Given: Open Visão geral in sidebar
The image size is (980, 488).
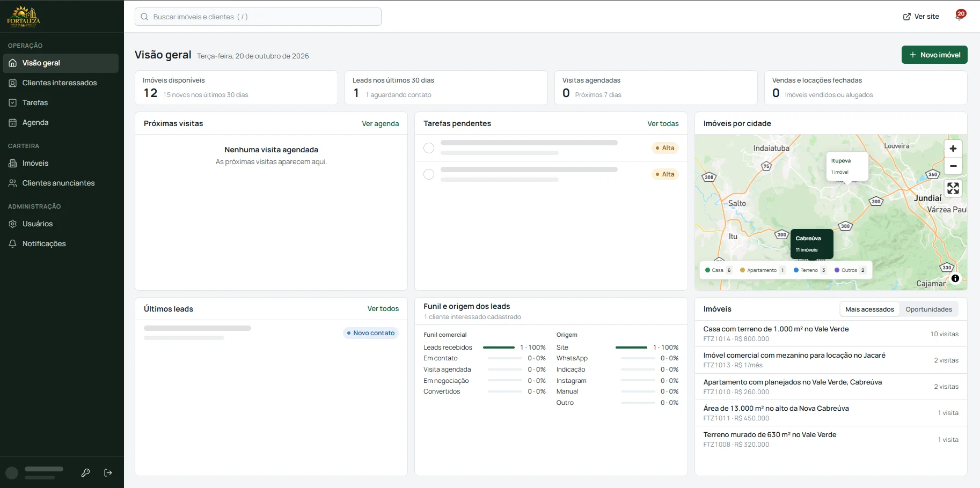Looking at the screenshot, I should click(x=61, y=63).
